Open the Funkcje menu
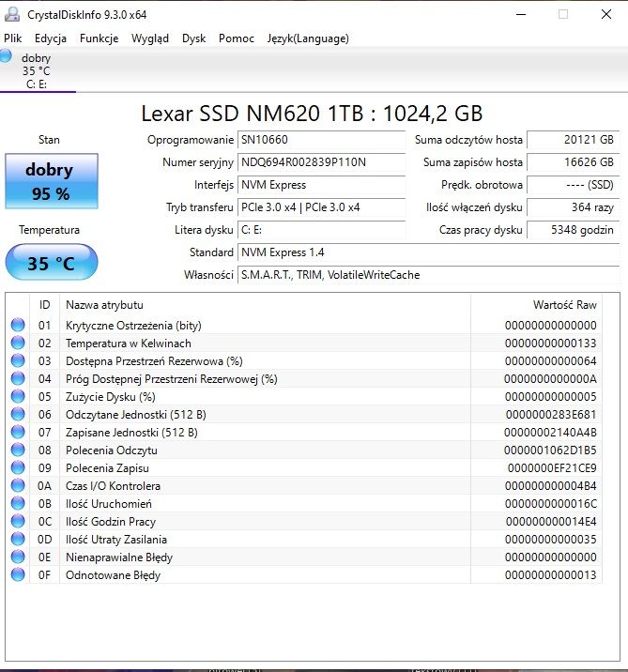This screenshot has height=672, width=628. tap(99, 38)
